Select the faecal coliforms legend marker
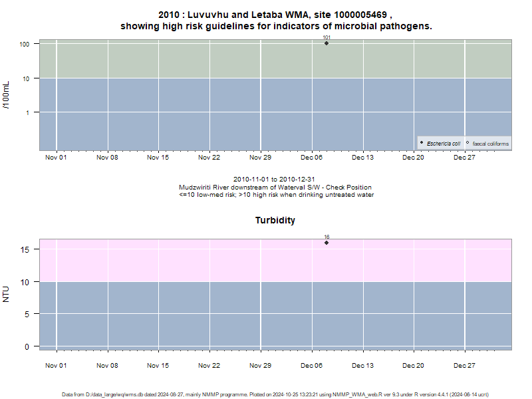 pyautogui.click(x=467, y=142)
